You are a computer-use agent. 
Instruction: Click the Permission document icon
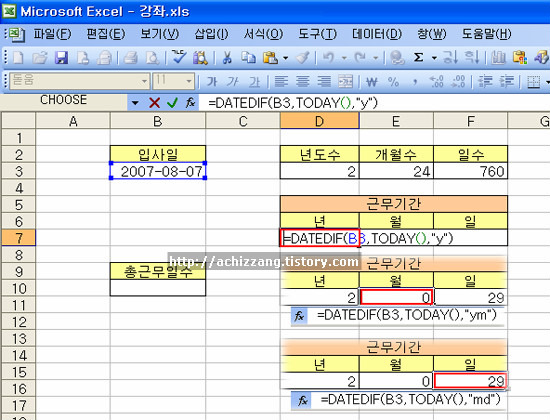click(83, 58)
